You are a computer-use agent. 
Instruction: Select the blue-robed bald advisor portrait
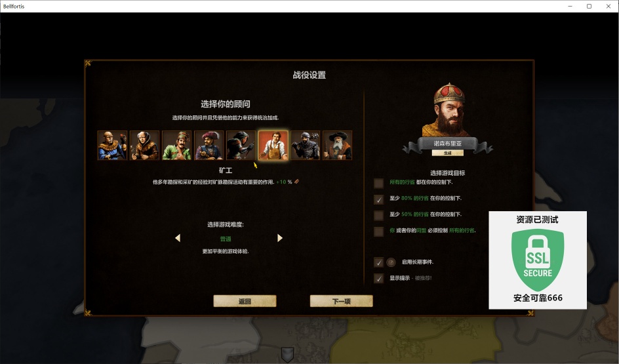[x=113, y=146]
